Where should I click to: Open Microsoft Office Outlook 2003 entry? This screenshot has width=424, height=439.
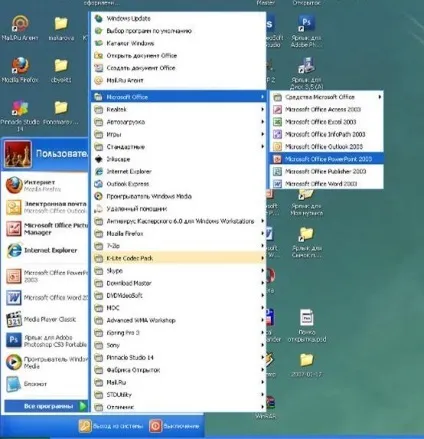click(x=326, y=147)
